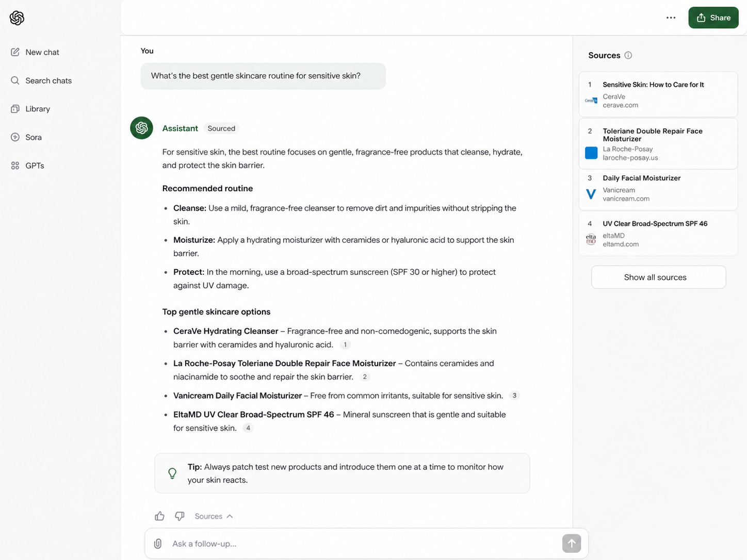Click EltaMD UV Clear Broad-Spectrum SPF 46 bold text

click(254, 415)
